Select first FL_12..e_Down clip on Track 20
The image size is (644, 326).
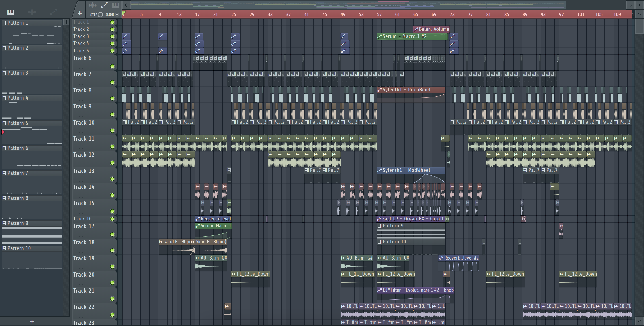[250, 279]
